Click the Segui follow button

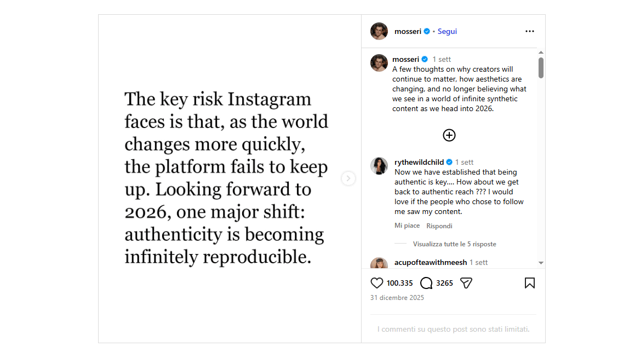pos(447,31)
